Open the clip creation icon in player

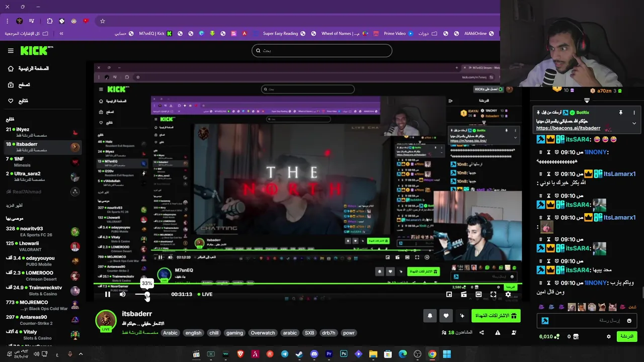coord(464,294)
